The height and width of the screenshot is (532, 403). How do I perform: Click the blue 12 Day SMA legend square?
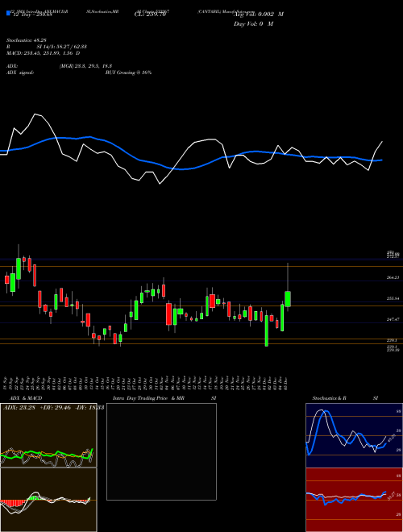coord(8,14)
